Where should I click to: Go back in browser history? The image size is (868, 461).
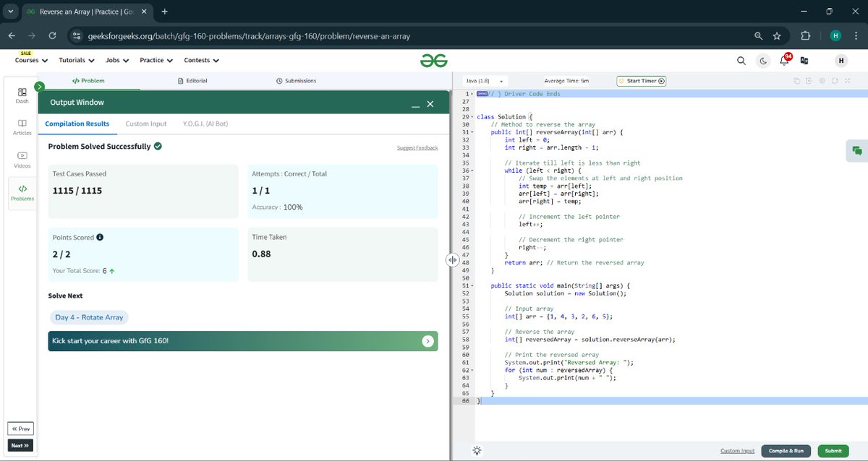(x=12, y=35)
